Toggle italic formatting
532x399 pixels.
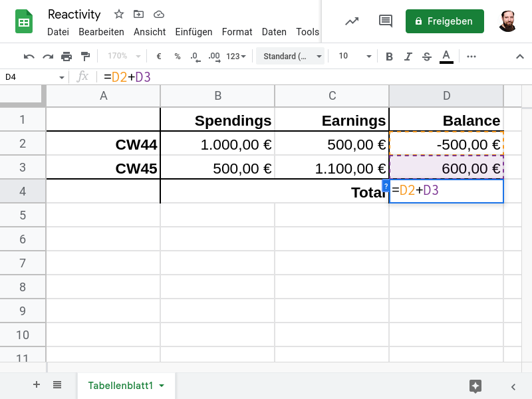tap(408, 57)
